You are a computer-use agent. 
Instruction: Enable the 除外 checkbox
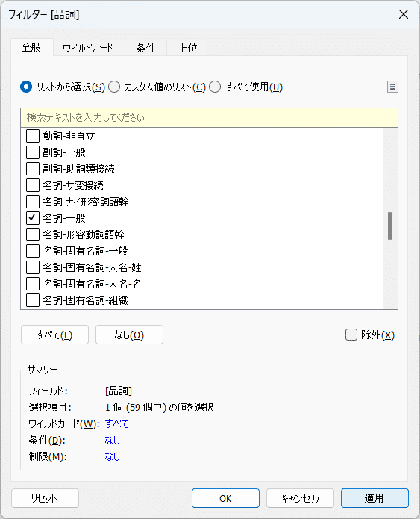351,335
